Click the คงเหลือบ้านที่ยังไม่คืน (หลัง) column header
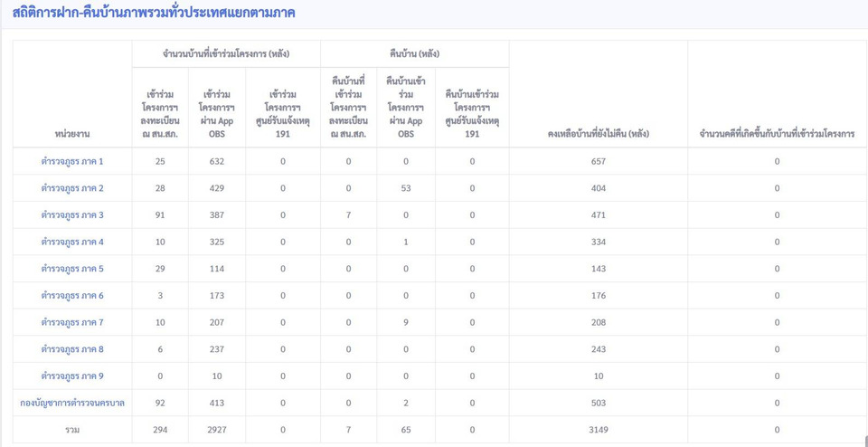868x447 pixels. pos(598,134)
